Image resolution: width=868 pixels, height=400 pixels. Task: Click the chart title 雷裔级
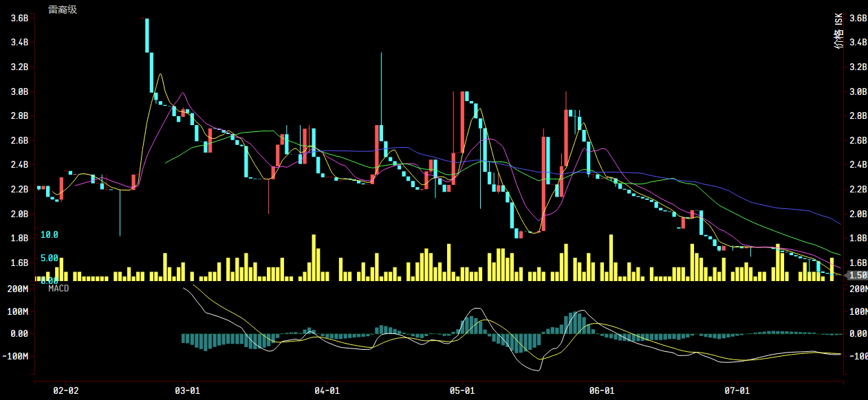coord(63,10)
